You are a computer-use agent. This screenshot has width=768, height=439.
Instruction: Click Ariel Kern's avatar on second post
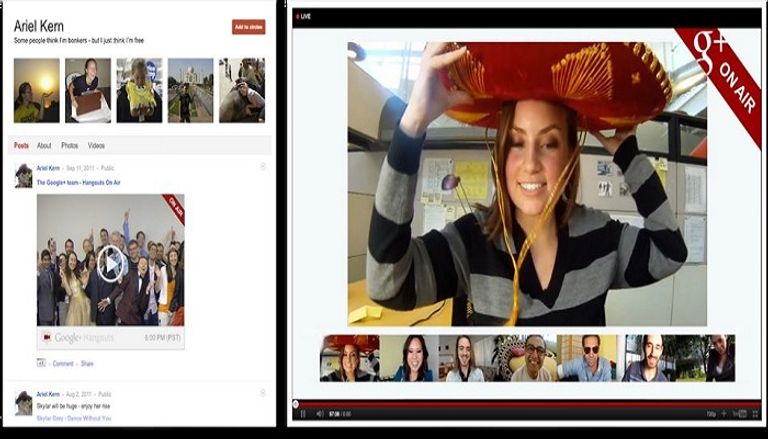pyautogui.click(x=24, y=401)
